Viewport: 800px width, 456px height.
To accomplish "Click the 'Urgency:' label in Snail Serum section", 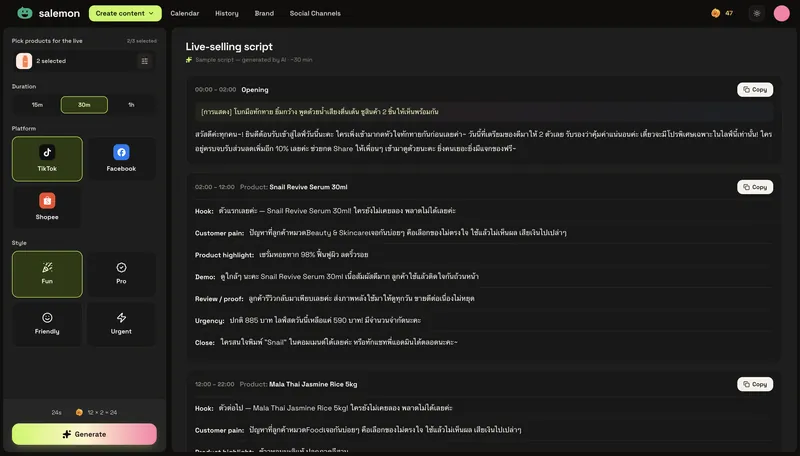I will [209, 321].
